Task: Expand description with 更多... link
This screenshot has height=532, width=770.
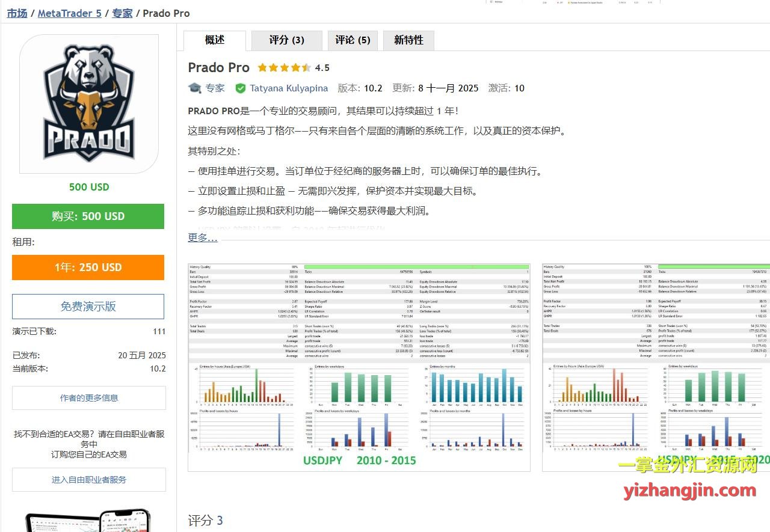Action: tap(203, 237)
